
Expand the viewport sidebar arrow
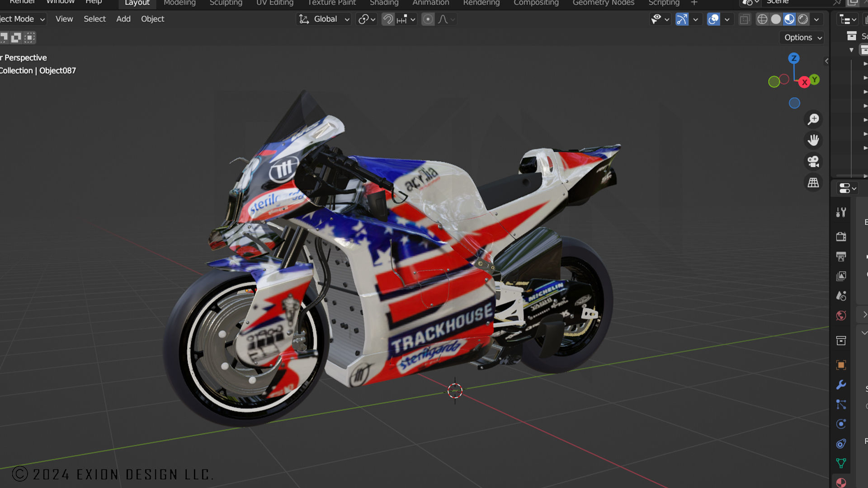point(826,61)
